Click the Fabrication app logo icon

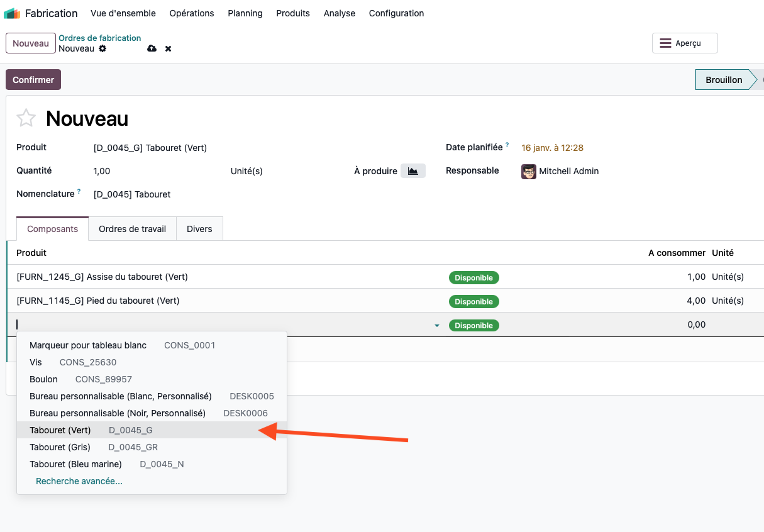pyautogui.click(x=12, y=13)
